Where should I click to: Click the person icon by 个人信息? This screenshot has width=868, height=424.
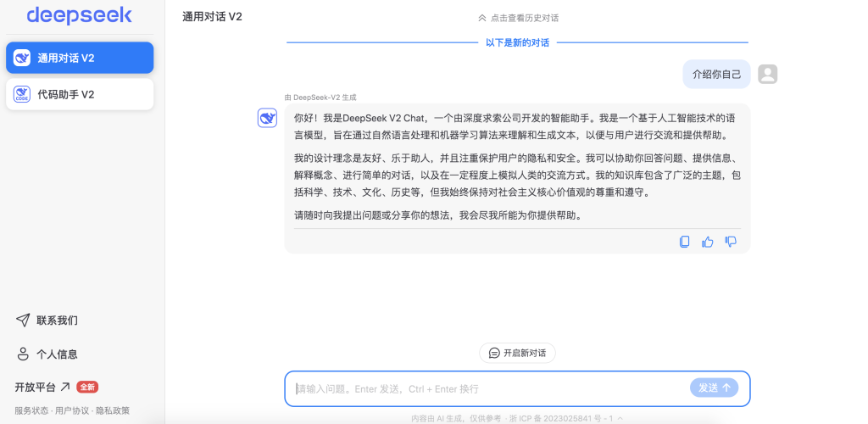pos(23,354)
